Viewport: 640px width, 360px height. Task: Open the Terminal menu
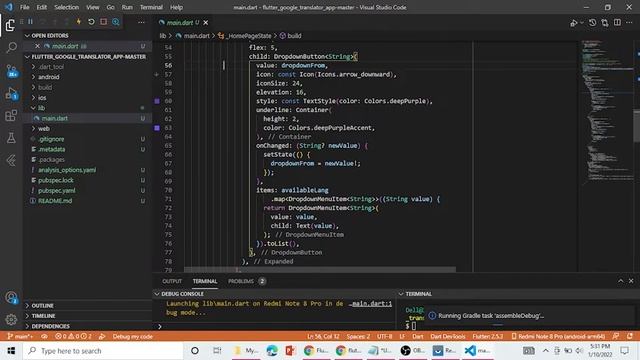click(151, 7)
